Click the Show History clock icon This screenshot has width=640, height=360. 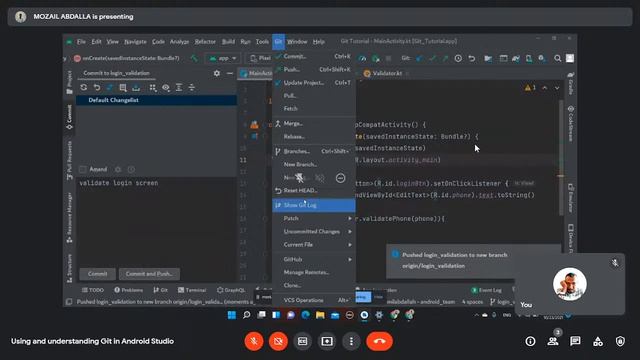tap(458, 58)
